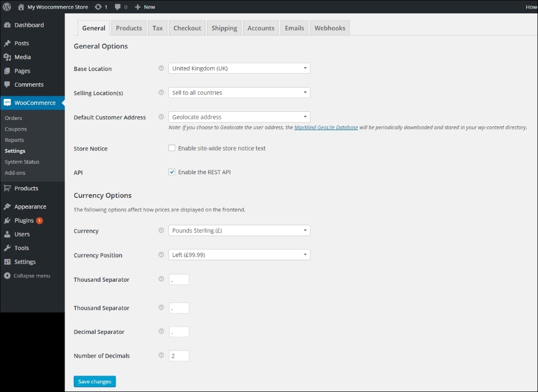Image resolution: width=538 pixels, height=392 pixels.
Task: Click the help icon beside Decimal Separator
Action: pyautogui.click(x=161, y=331)
